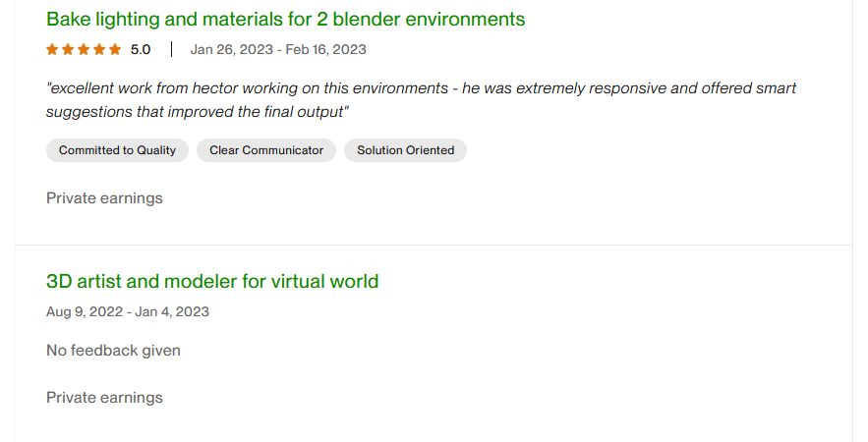
Task: Click the 5.0 rating score
Action: point(141,49)
